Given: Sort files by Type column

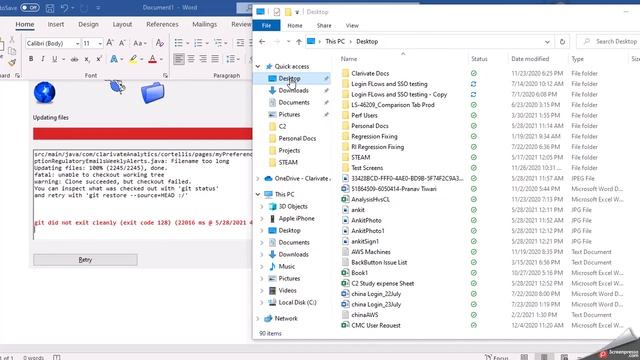Looking at the screenshot, I should pyautogui.click(x=577, y=59).
